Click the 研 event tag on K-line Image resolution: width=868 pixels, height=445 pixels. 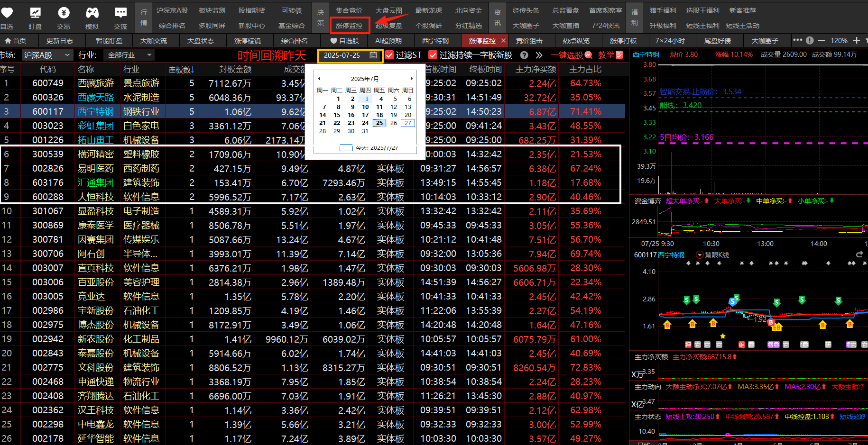pyautogui.click(x=828, y=345)
